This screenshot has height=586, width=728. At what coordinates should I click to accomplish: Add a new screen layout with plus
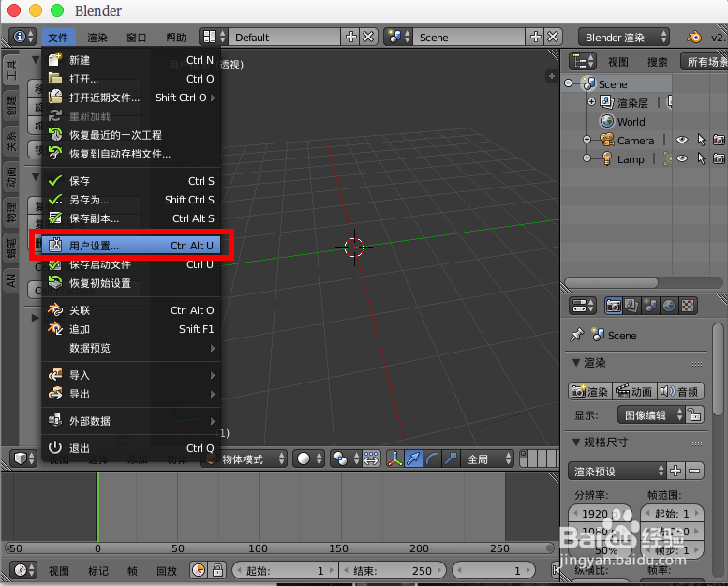click(351, 37)
